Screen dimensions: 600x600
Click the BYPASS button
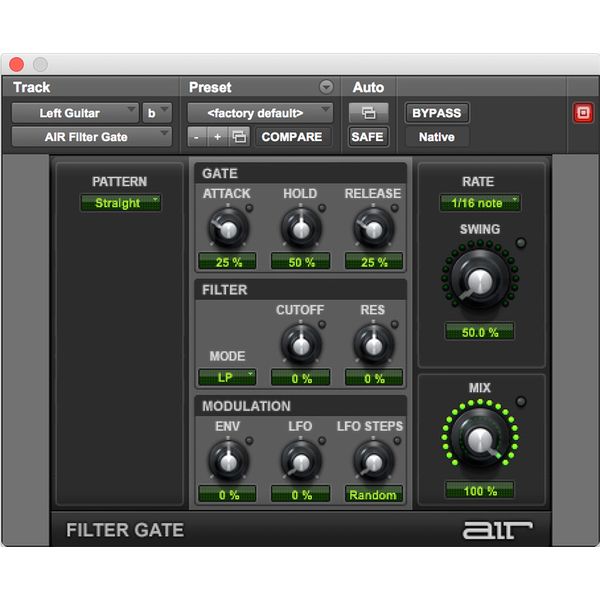[x=437, y=113]
